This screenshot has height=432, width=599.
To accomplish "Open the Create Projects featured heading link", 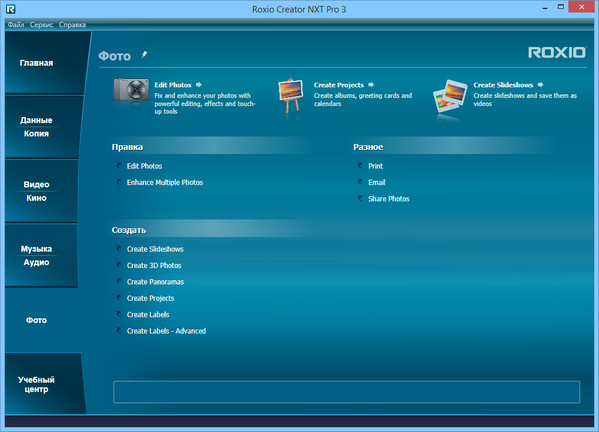I will (x=338, y=85).
